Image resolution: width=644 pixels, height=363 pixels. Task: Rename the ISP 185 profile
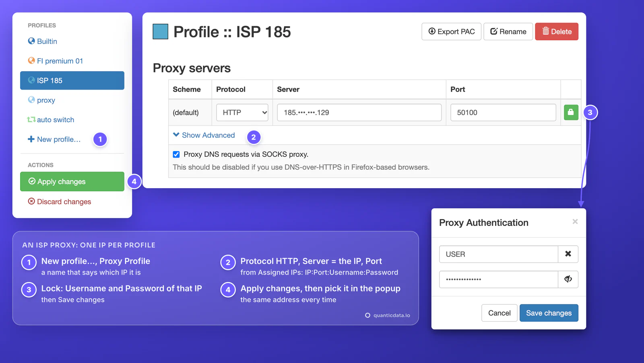pos(508,32)
